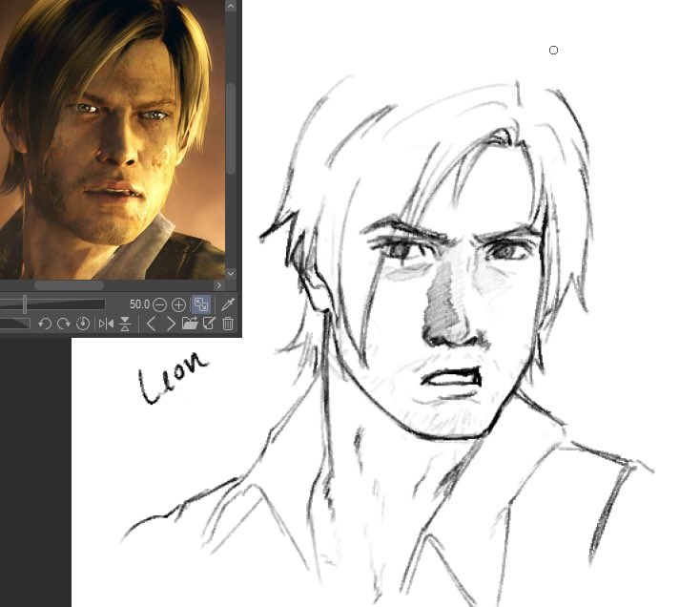Click the vertical scrollbar up arrow
This screenshot has height=607, width=700.
231,6
